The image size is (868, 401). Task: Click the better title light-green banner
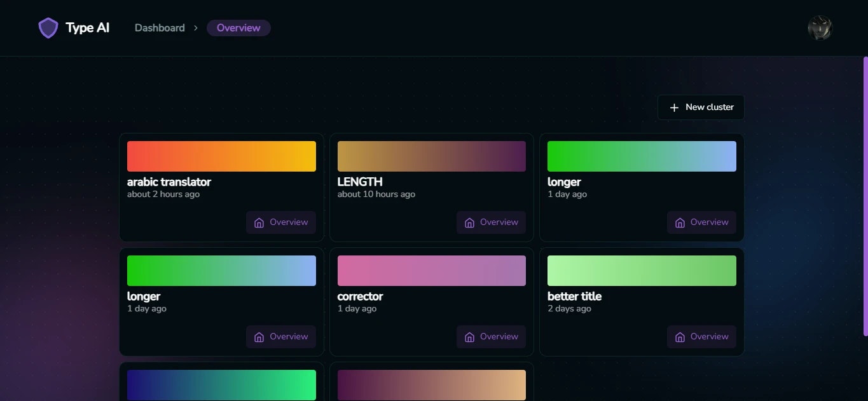[642, 271]
